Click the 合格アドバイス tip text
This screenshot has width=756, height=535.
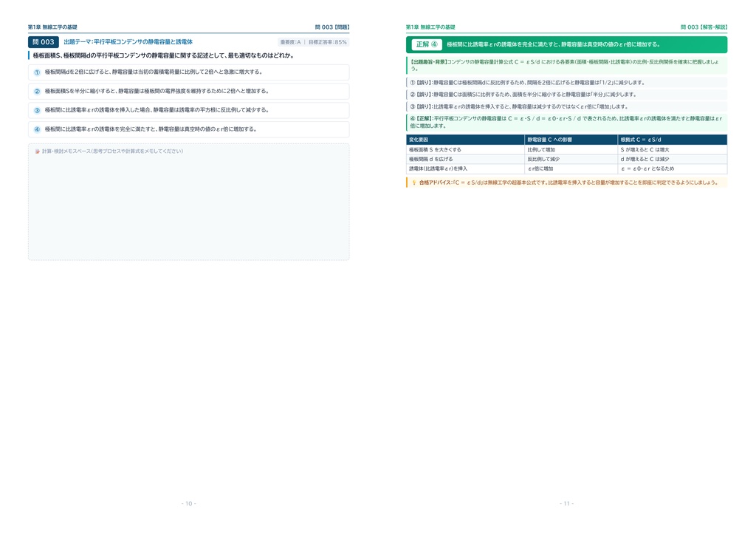(568, 183)
